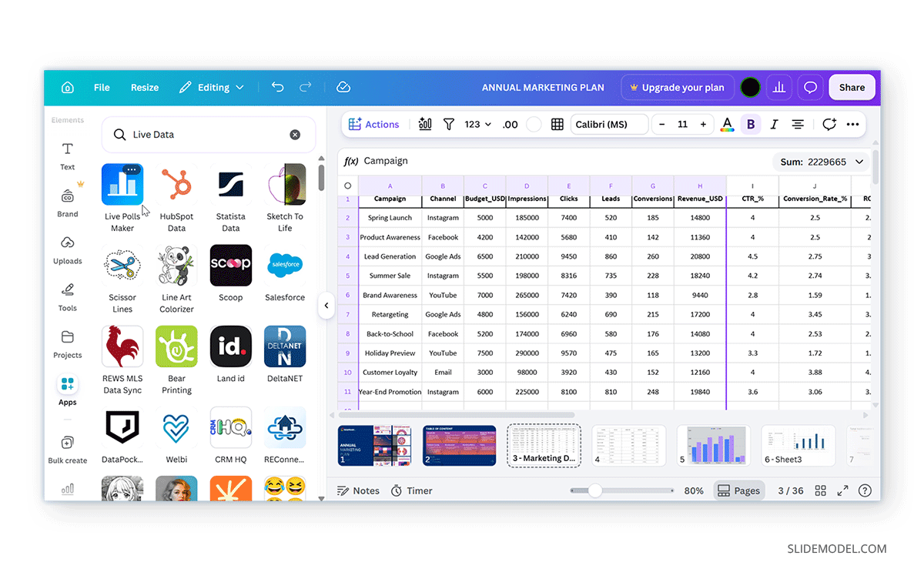Screen dimensions: 924x572
Task: Open the Brand panel in sidebar
Action: point(68,202)
